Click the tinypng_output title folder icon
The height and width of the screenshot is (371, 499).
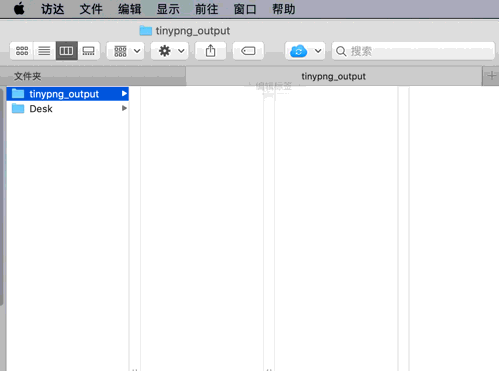pyautogui.click(x=146, y=31)
